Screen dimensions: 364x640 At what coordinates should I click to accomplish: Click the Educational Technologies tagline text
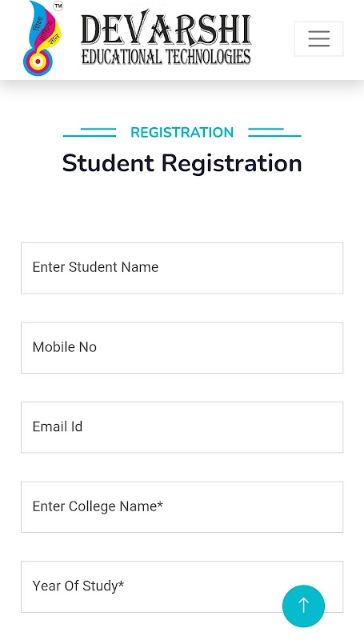pyautogui.click(x=166, y=56)
